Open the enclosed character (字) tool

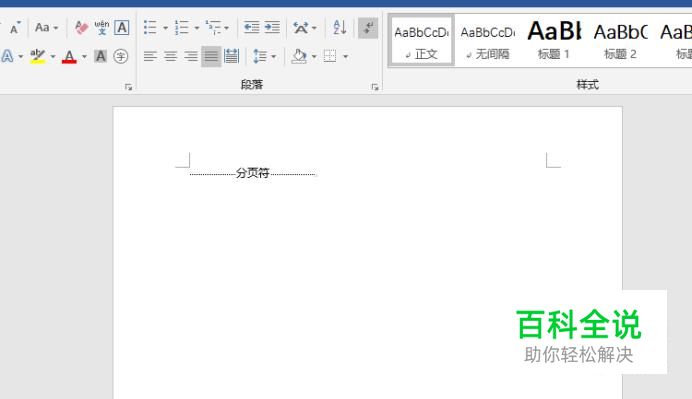point(121,56)
